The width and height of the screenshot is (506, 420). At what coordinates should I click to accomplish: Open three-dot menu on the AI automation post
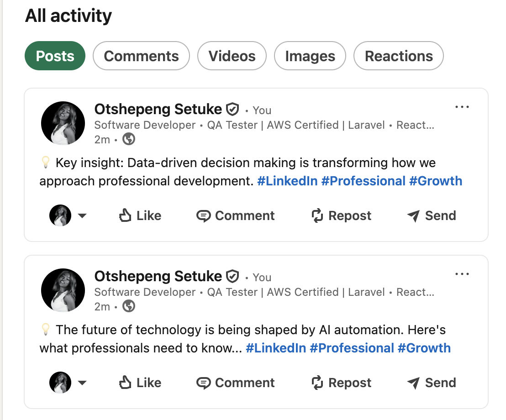(462, 274)
